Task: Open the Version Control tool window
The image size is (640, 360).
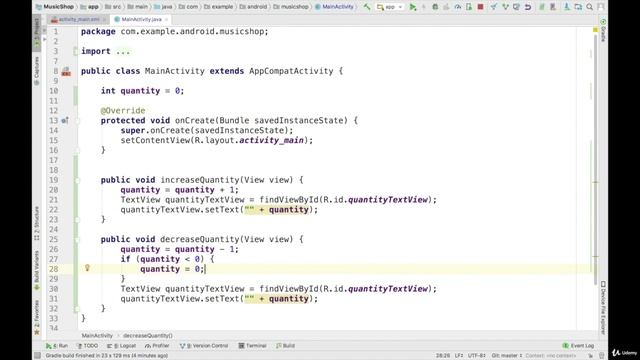Action: pyautogui.click(x=204, y=346)
